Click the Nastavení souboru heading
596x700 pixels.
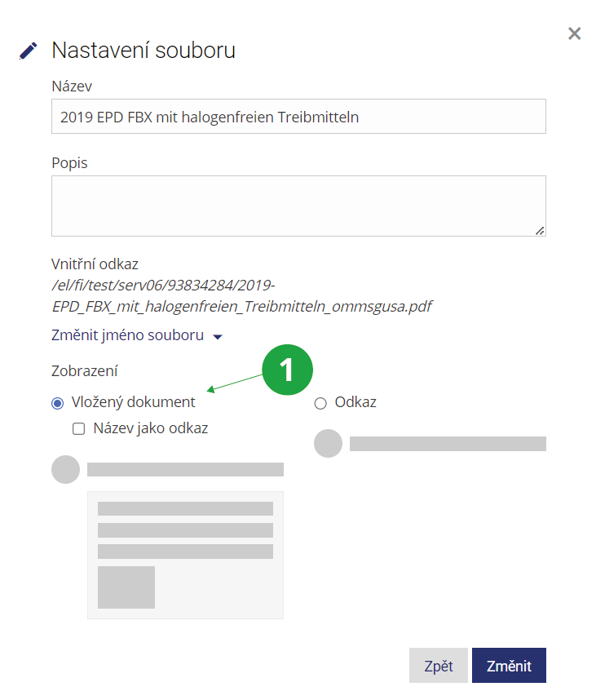click(143, 51)
